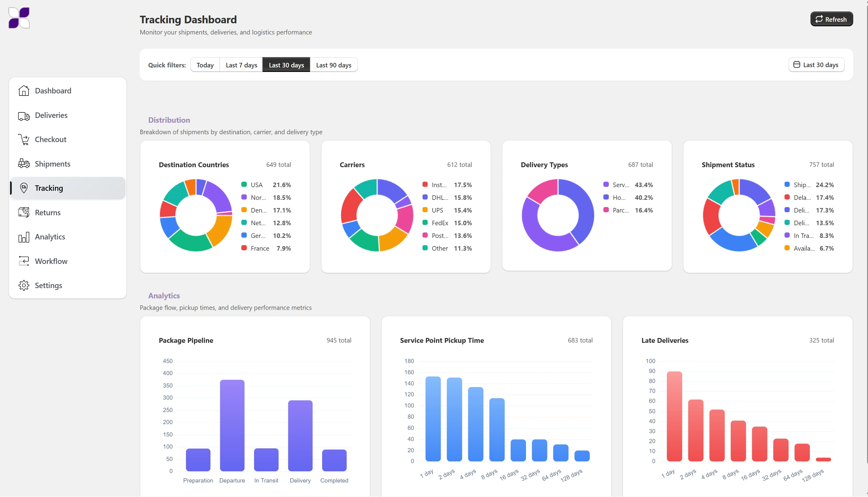
Task: Select the Last 7 days filter
Action: 241,65
